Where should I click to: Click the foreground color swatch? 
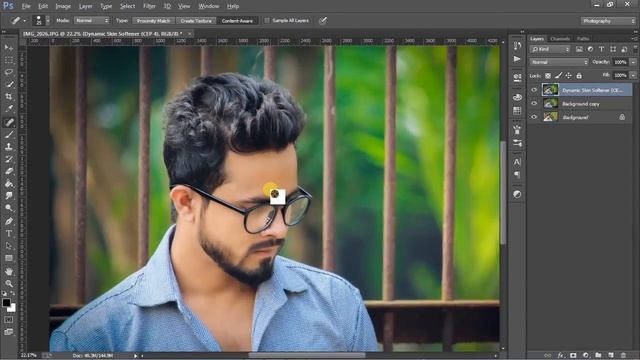point(6,302)
